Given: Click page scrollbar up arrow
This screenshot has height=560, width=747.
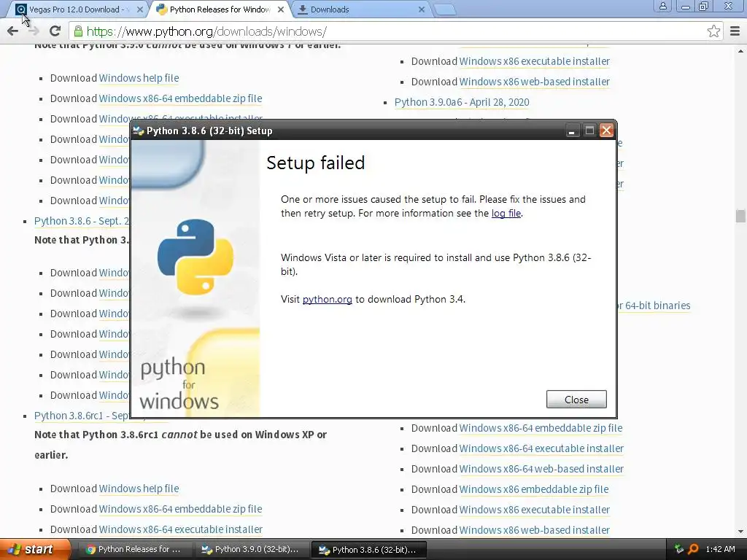Looking at the screenshot, I should click(x=740, y=50).
